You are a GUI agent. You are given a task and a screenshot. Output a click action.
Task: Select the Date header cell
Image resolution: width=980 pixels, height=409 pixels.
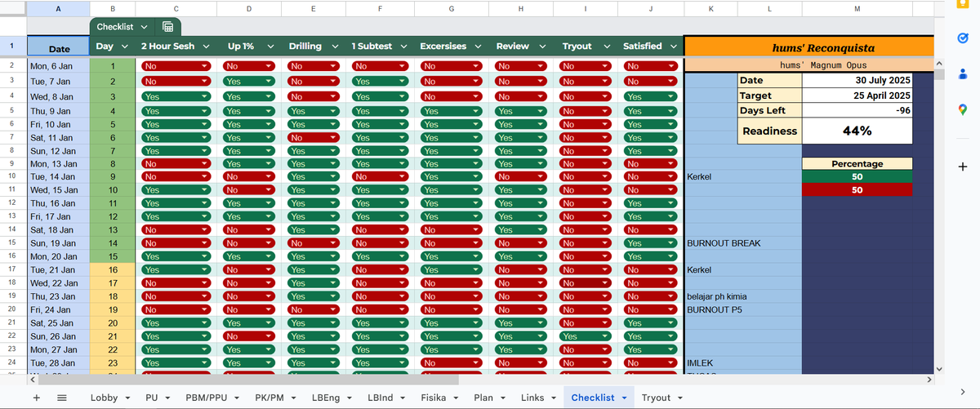[x=59, y=47]
